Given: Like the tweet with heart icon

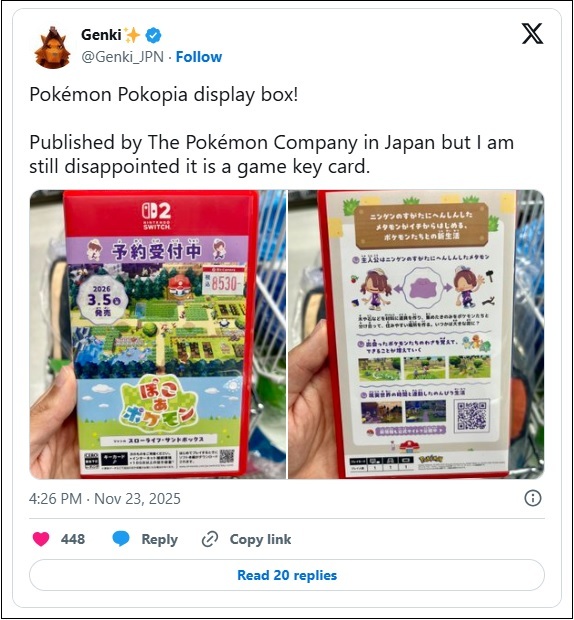Looking at the screenshot, I should 41,539.
